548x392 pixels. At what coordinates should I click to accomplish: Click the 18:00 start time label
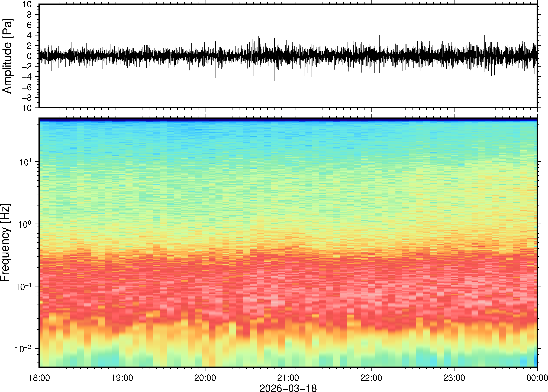click(39, 378)
